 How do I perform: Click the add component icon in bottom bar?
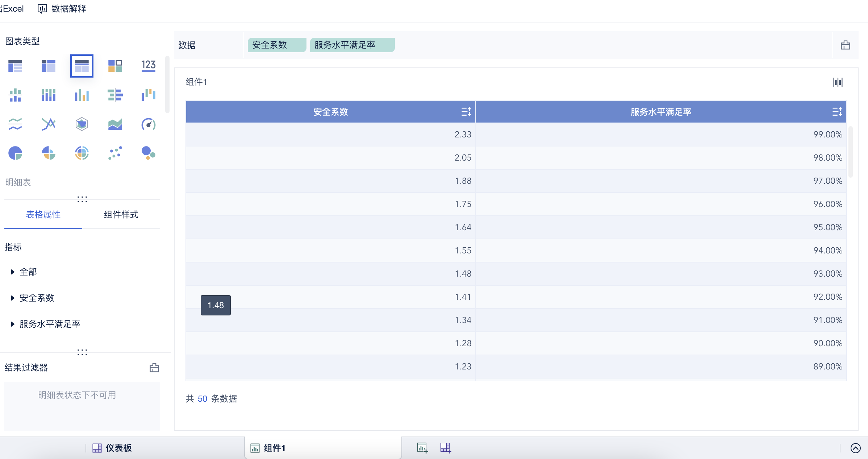click(x=422, y=448)
